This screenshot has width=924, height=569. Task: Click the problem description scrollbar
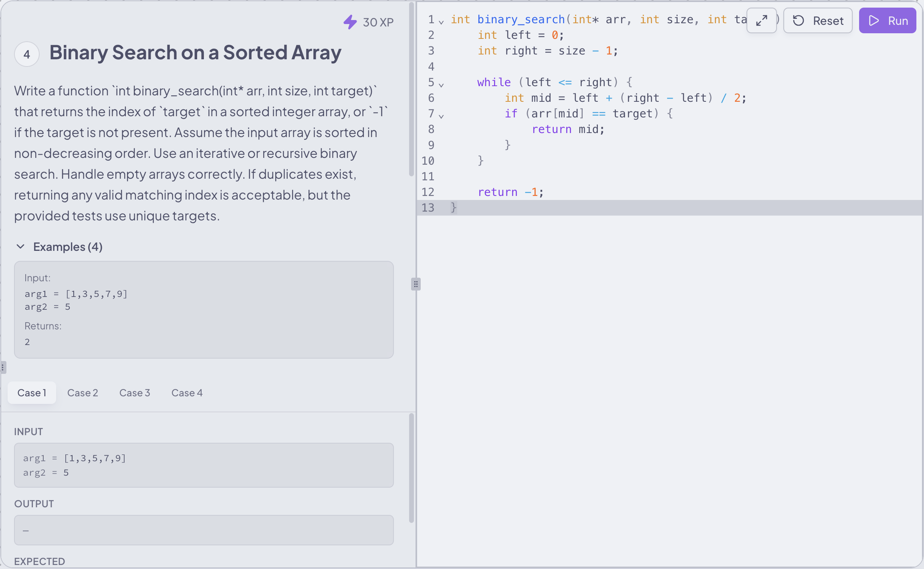click(411, 89)
